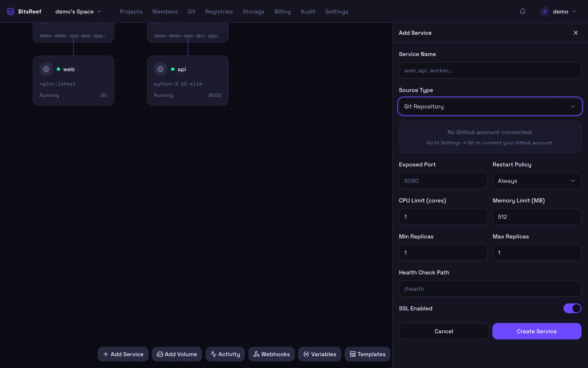Click the Health Check Path field
Viewport: 588px width, 368px height.
coord(490,289)
